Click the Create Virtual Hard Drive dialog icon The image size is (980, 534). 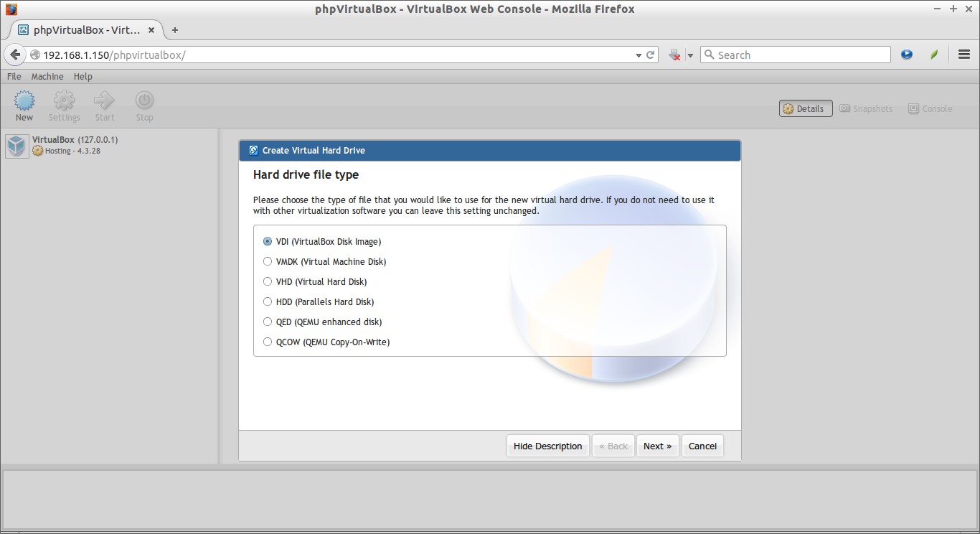[253, 151]
